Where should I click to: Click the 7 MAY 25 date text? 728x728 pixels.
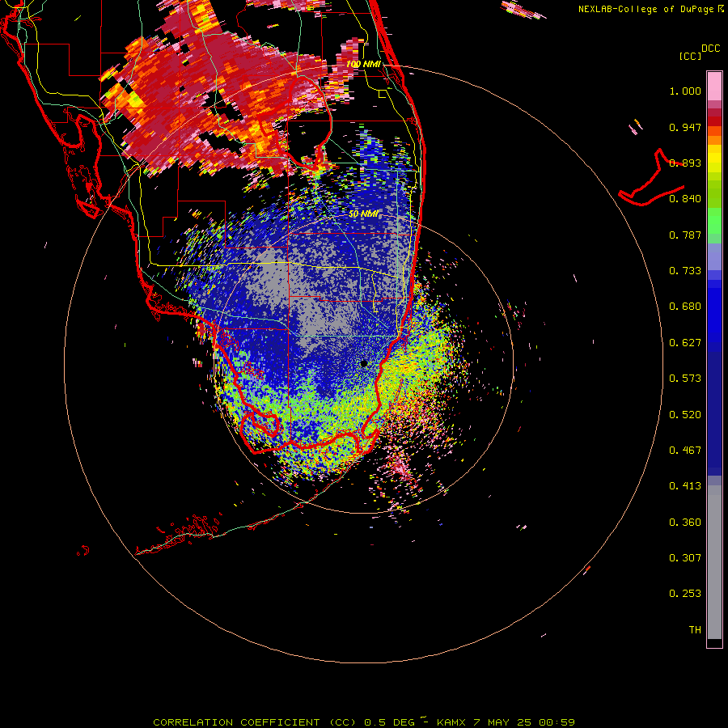503,722
